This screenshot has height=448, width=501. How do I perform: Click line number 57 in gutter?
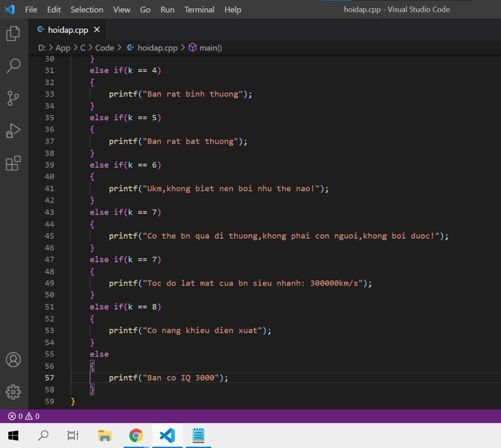pos(49,378)
